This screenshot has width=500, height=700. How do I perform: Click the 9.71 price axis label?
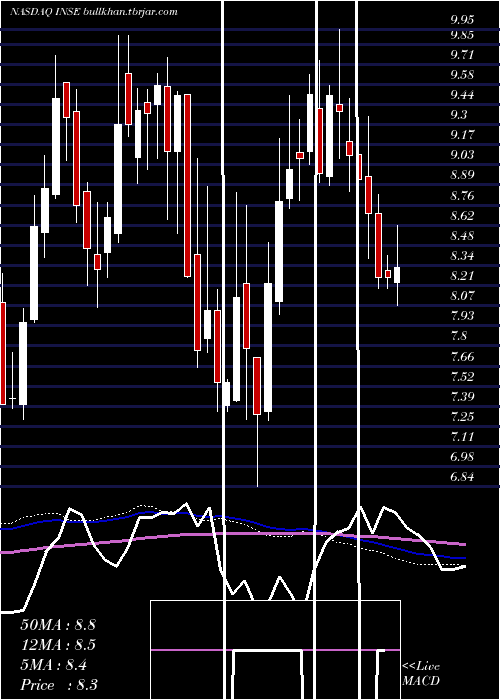(462, 54)
